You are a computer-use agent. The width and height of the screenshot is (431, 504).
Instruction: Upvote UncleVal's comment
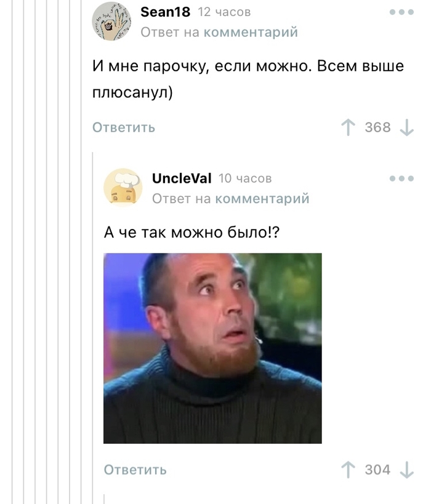tap(348, 470)
